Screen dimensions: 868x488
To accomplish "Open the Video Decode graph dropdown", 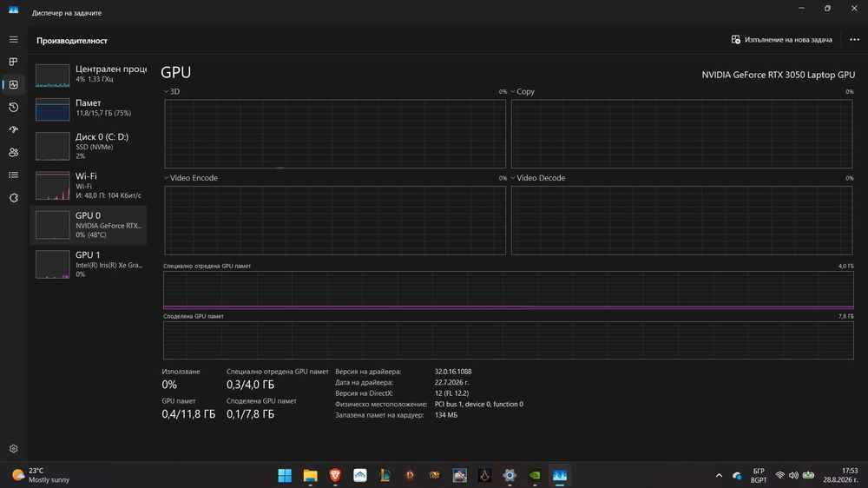I will click(x=537, y=178).
